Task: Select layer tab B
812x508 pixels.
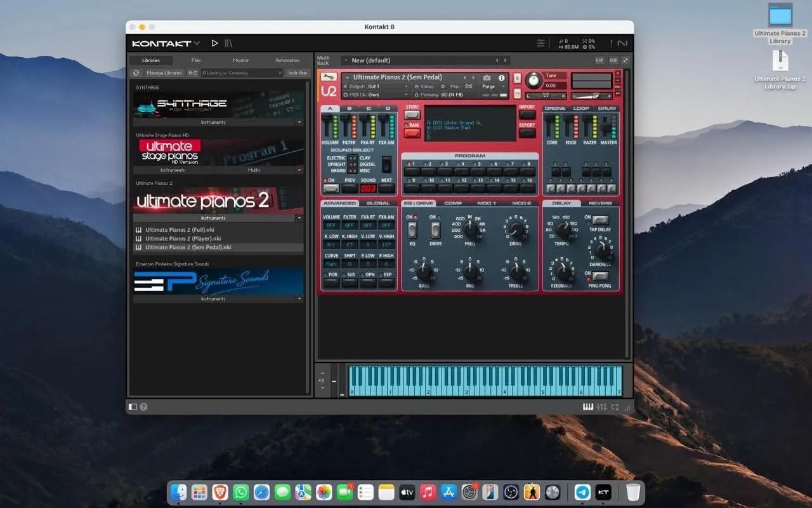Action: (x=349, y=109)
